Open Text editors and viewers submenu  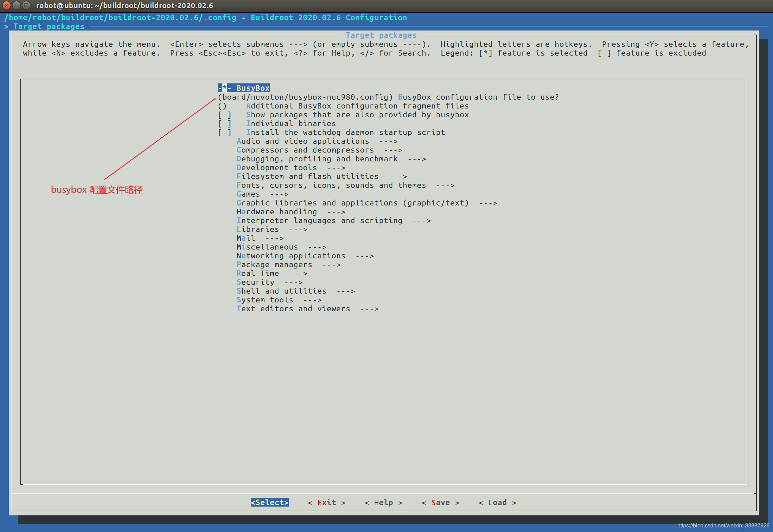(308, 309)
